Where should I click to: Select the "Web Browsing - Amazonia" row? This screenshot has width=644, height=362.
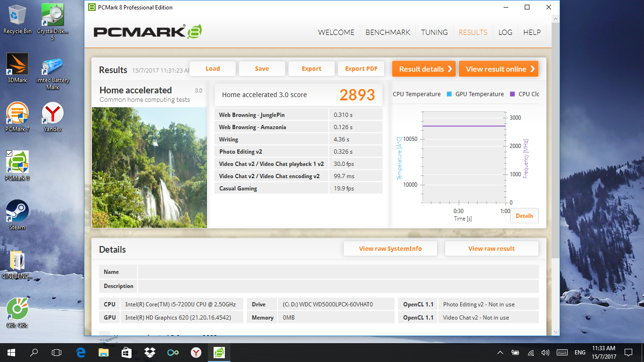coord(298,127)
